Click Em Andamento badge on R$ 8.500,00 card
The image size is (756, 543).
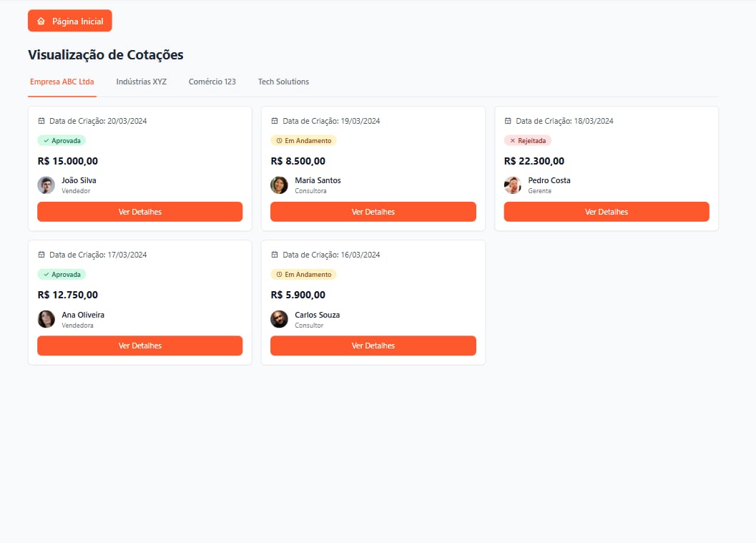click(x=303, y=141)
